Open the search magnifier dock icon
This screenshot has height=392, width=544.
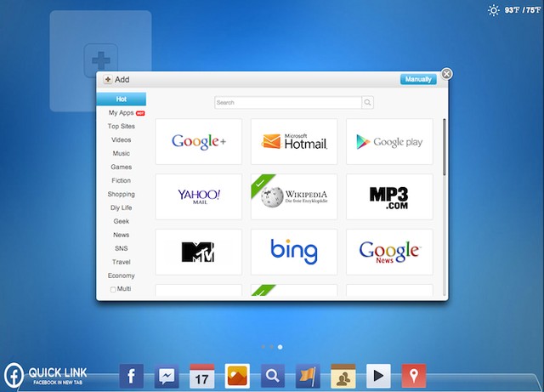pyautogui.click(x=273, y=376)
